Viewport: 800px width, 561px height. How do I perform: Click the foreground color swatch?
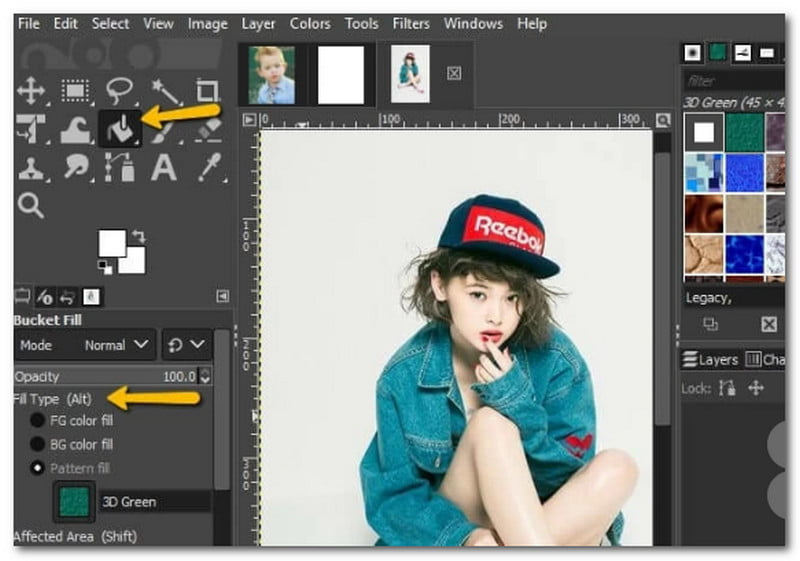click(x=111, y=243)
